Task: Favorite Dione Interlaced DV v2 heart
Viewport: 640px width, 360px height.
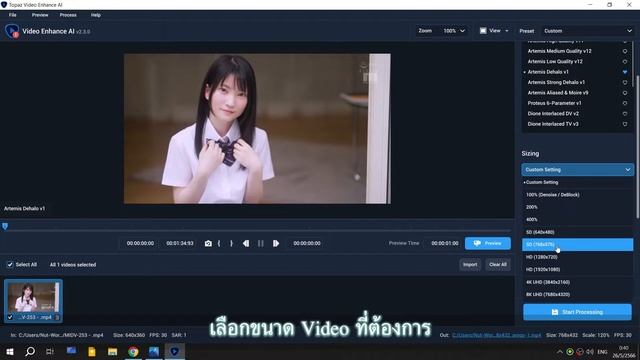Action: pos(625,113)
